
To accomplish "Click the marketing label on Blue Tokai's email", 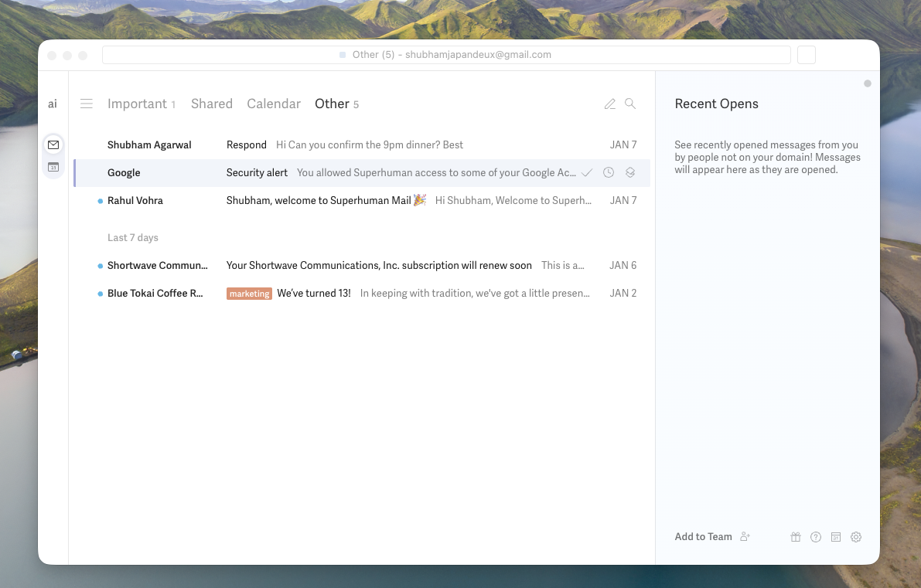I will 249,293.
